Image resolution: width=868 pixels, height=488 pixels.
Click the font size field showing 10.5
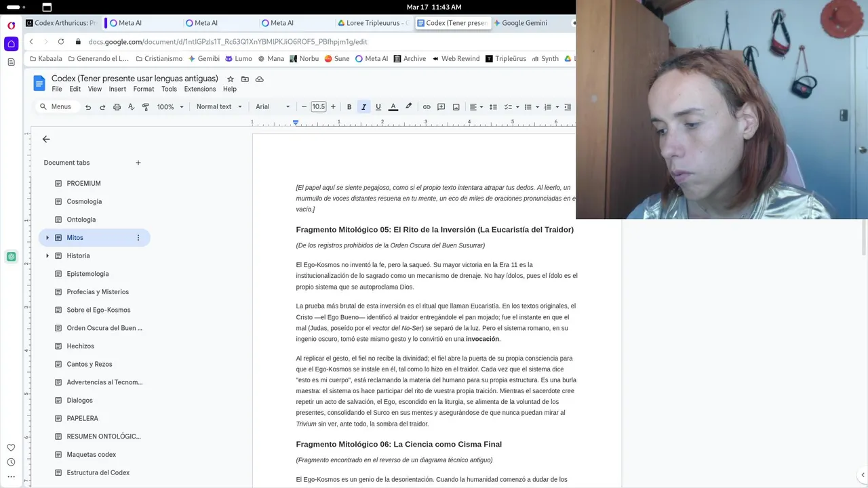319,107
